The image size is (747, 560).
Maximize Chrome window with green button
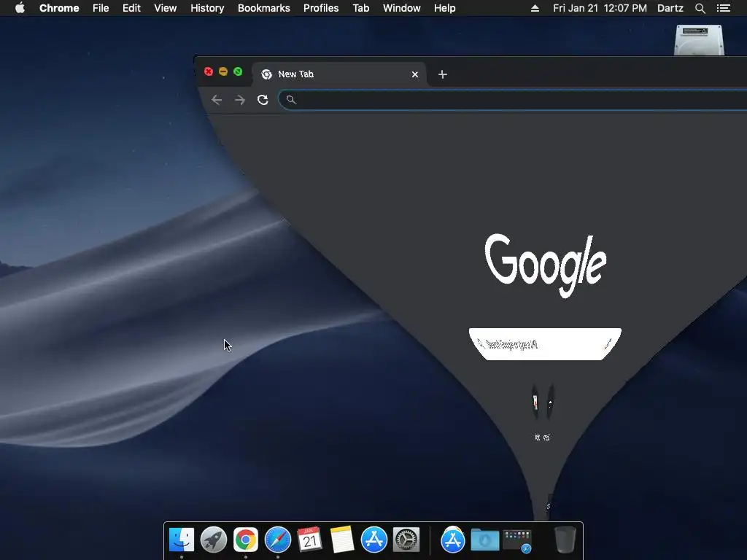[x=238, y=71]
